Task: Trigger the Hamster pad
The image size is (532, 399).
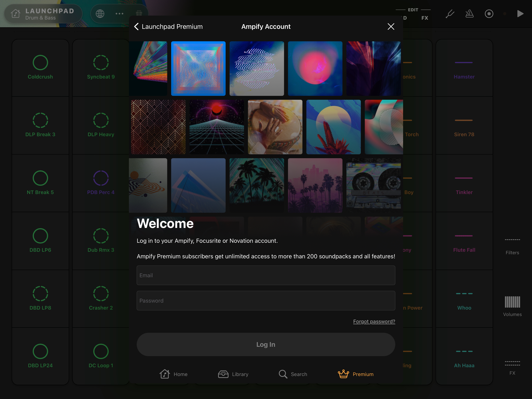Action: pyautogui.click(x=464, y=68)
